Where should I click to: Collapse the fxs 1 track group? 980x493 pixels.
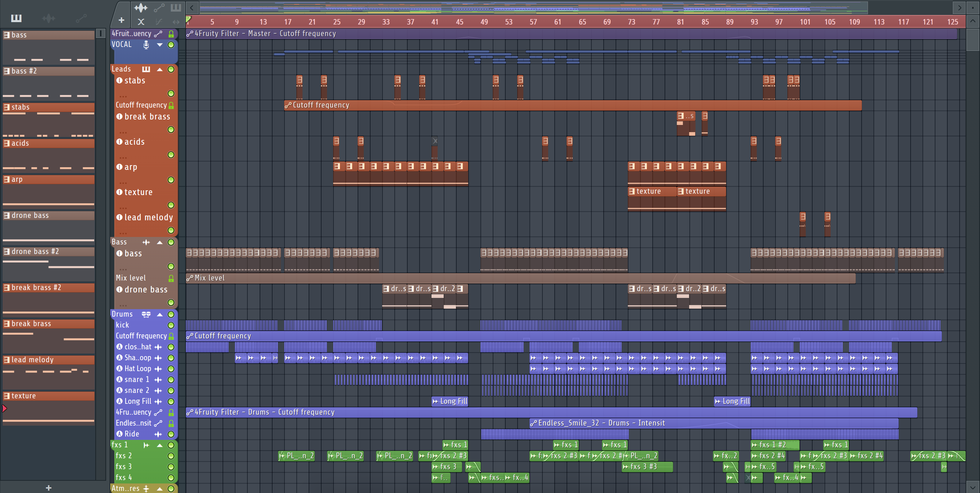[x=160, y=445]
